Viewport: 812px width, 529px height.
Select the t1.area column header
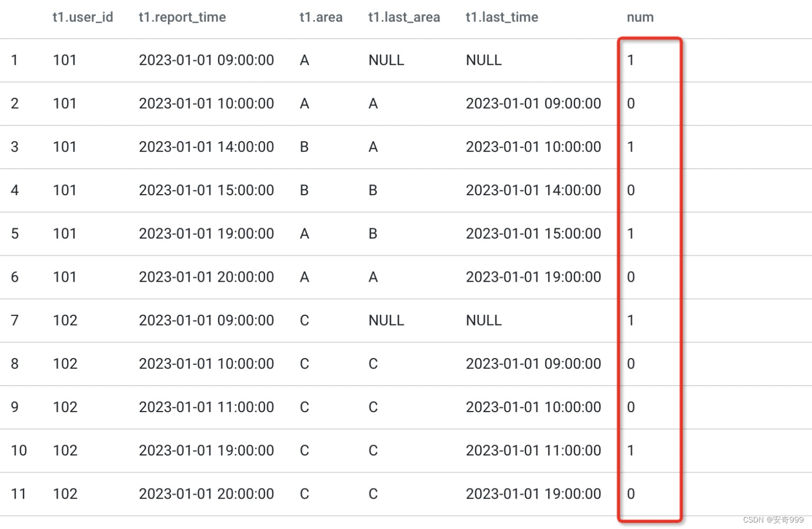321,17
